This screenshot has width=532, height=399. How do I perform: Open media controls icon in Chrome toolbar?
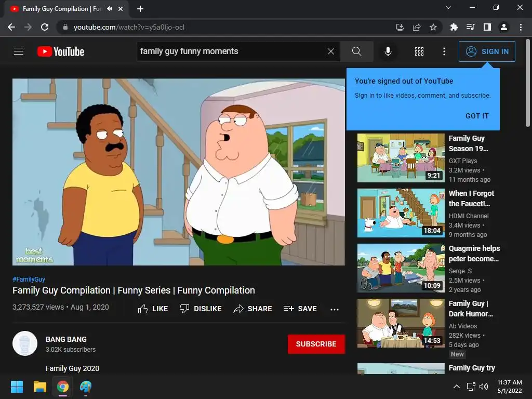click(470, 27)
